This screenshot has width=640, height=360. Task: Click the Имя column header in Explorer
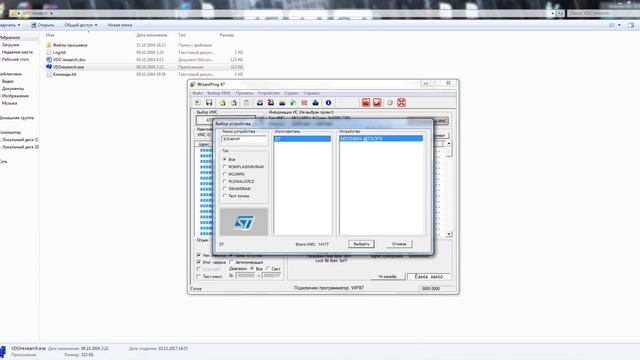pos(50,35)
